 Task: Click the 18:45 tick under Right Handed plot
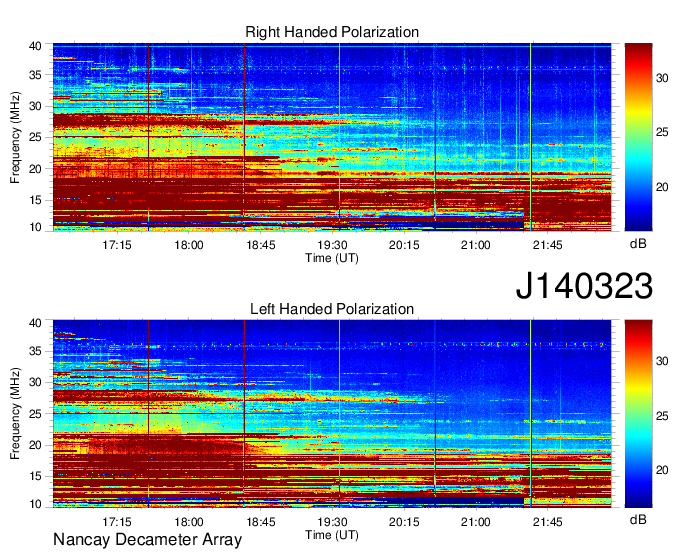coord(261,245)
